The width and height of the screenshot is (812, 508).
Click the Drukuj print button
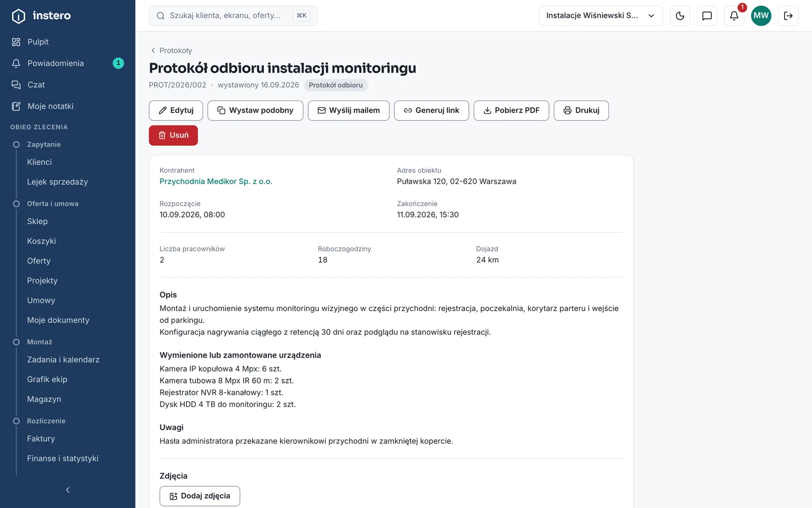pos(581,110)
